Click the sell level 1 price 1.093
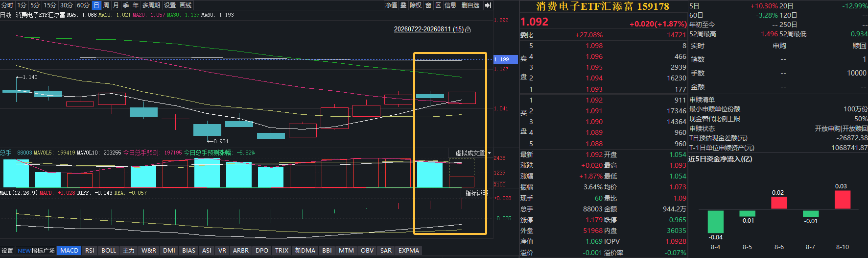 pos(594,89)
